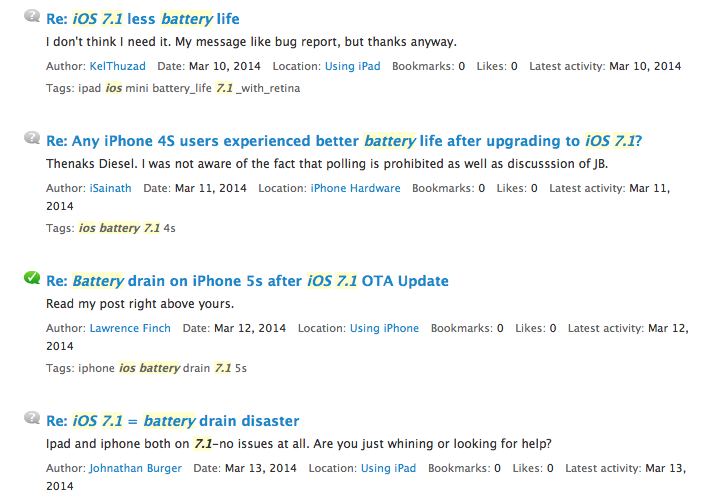Open the iPhone 4S battery life thread title

point(344,141)
